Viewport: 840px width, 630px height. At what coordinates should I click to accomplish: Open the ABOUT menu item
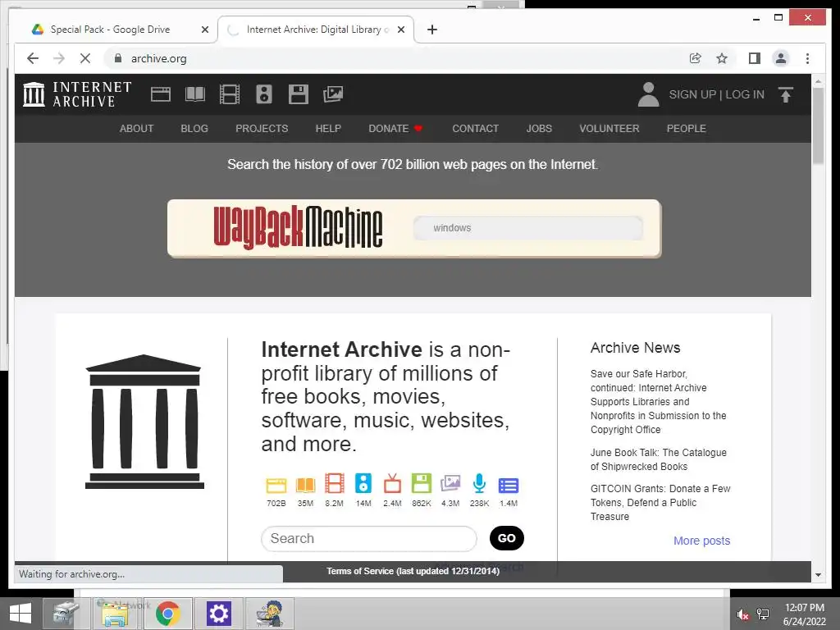[x=137, y=129]
